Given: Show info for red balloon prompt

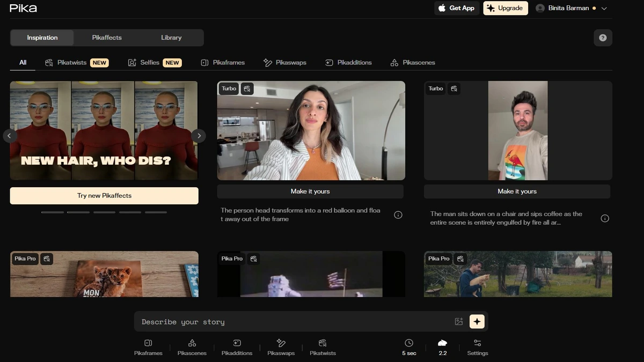Looking at the screenshot, I should (398, 215).
